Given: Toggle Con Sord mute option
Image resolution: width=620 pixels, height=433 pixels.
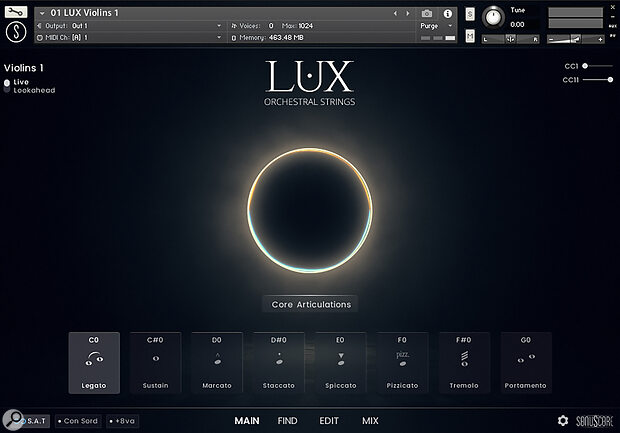Looking at the screenshot, I should click(78, 421).
